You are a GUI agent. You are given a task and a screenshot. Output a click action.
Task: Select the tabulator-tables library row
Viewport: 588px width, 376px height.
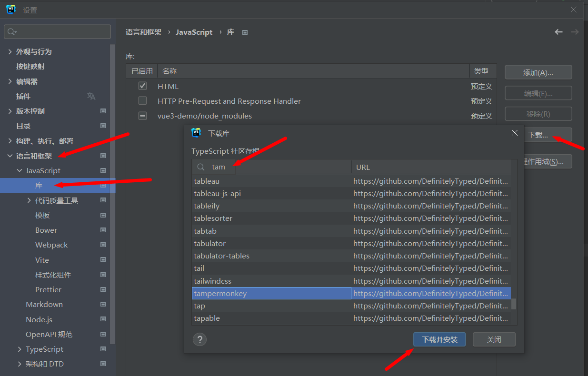coord(351,256)
